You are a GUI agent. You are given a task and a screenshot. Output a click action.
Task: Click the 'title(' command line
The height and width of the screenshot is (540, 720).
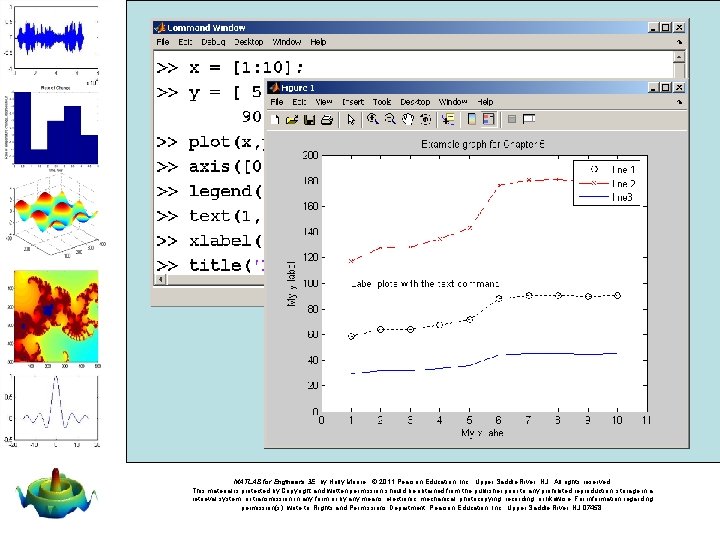[210, 266]
